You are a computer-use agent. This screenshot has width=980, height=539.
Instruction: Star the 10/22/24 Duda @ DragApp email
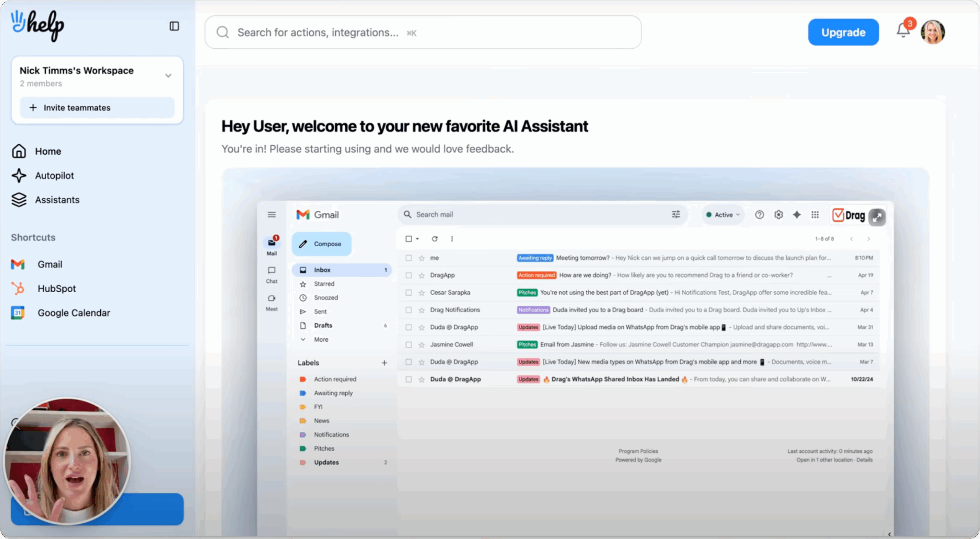point(421,379)
